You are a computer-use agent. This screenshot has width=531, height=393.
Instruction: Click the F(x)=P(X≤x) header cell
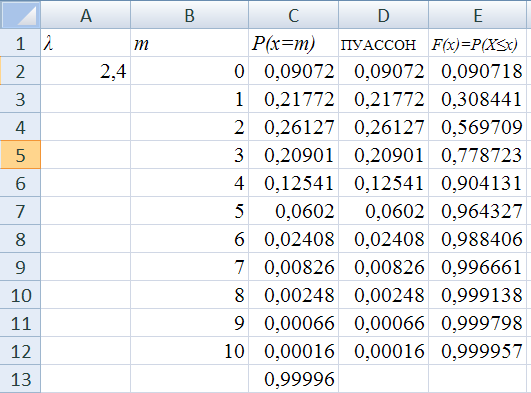(478, 43)
